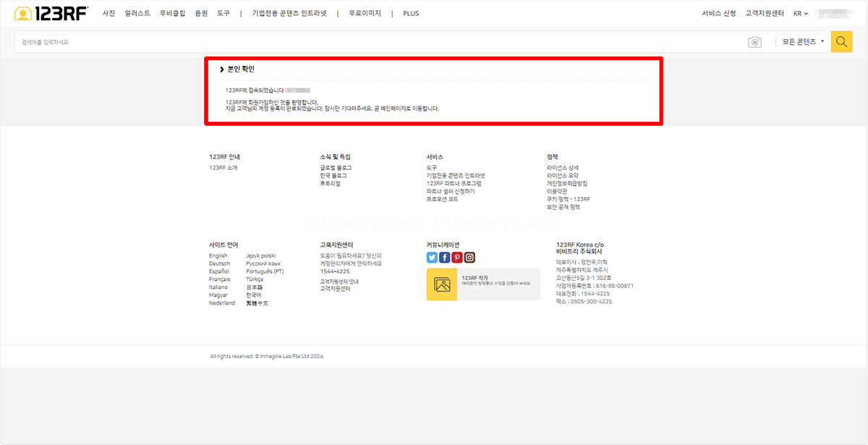868x445 pixels.
Task: Click 서비스 신청 in the header
Action: click(x=719, y=13)
